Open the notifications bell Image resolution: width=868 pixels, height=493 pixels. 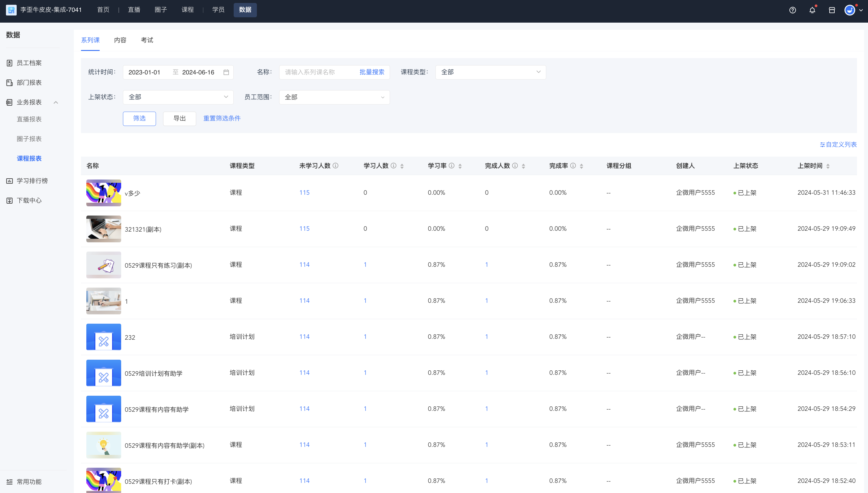click(812, 10)
